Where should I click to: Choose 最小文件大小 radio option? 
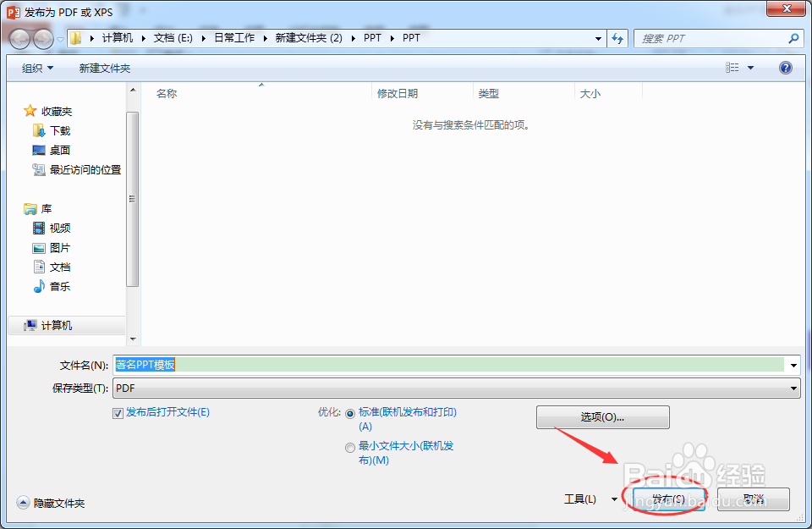(x=350, y=447)
